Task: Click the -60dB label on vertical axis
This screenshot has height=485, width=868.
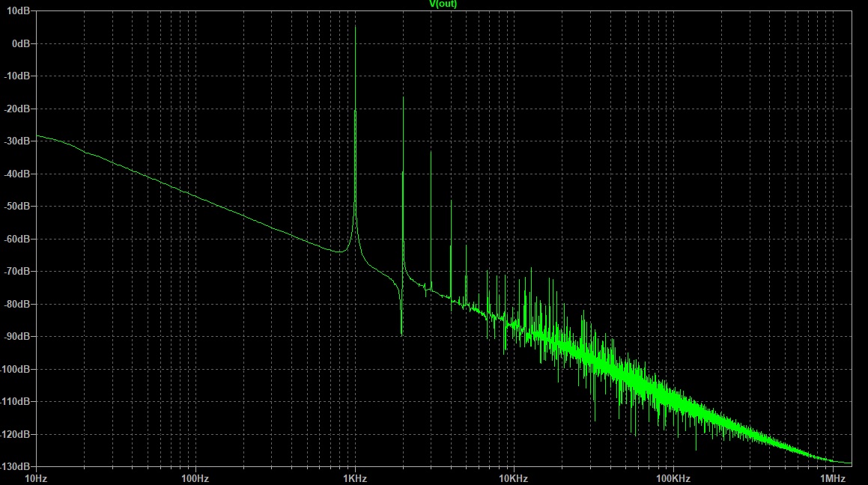Action: (x=18, y=239)
